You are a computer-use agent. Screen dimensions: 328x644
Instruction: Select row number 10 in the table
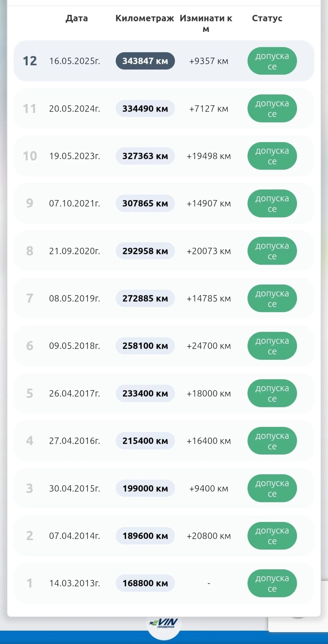[30, 156]
